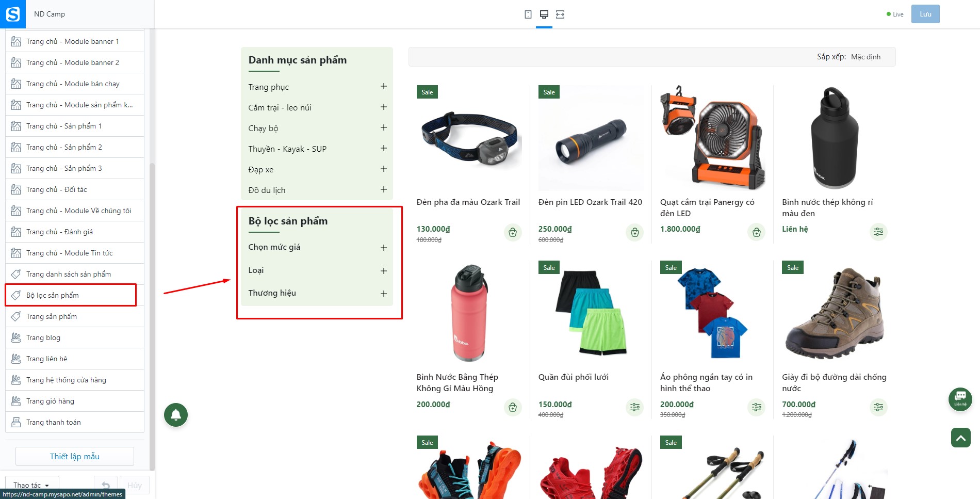Open Thao tác dropdown menu
Viewport: 980px width, 499px height.
click(32, 485)
